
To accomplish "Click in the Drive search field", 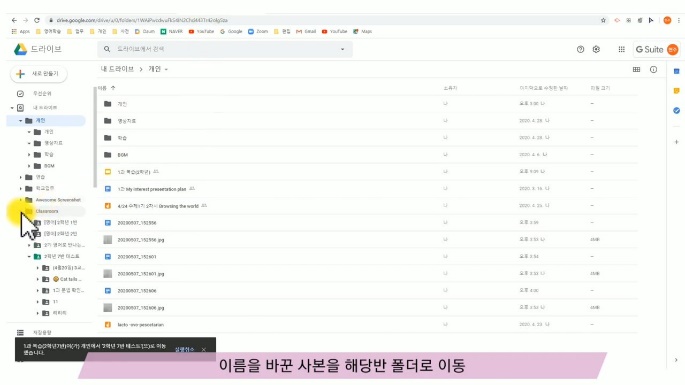I will pyautogui.click(x=225, y=49).
